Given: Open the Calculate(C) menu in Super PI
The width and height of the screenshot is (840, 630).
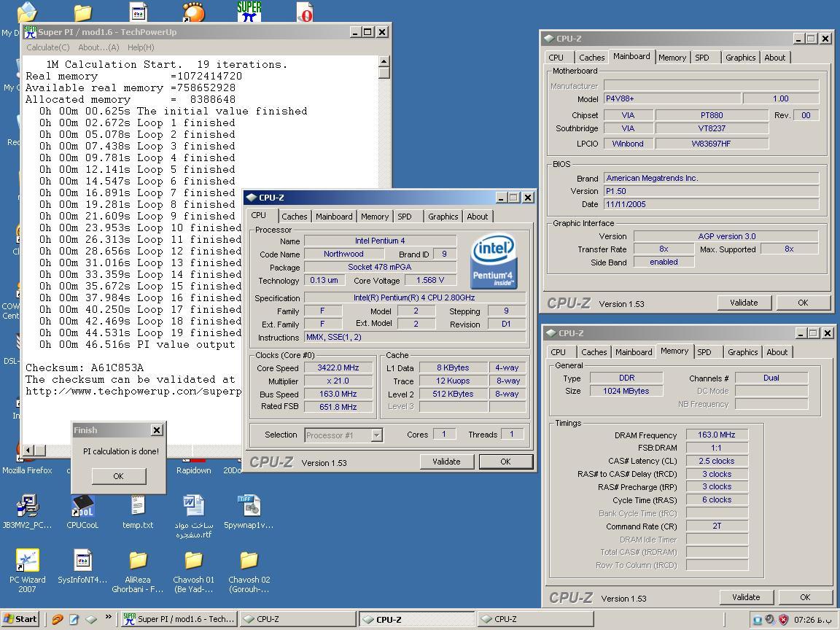Looking at the screenshot, I should coord(48,47).
